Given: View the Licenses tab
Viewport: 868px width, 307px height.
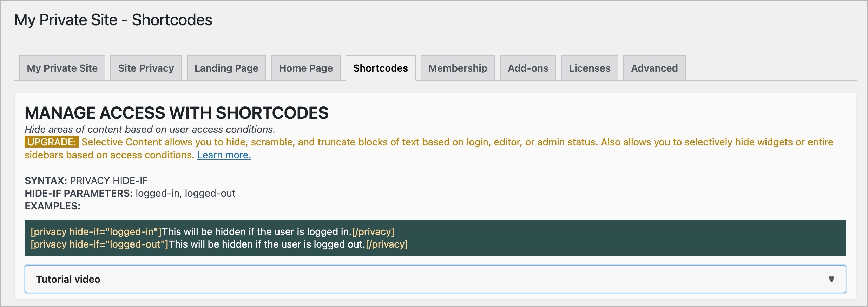Looking at the screenshot, I should pyautogui.click(x=590, y=68).
